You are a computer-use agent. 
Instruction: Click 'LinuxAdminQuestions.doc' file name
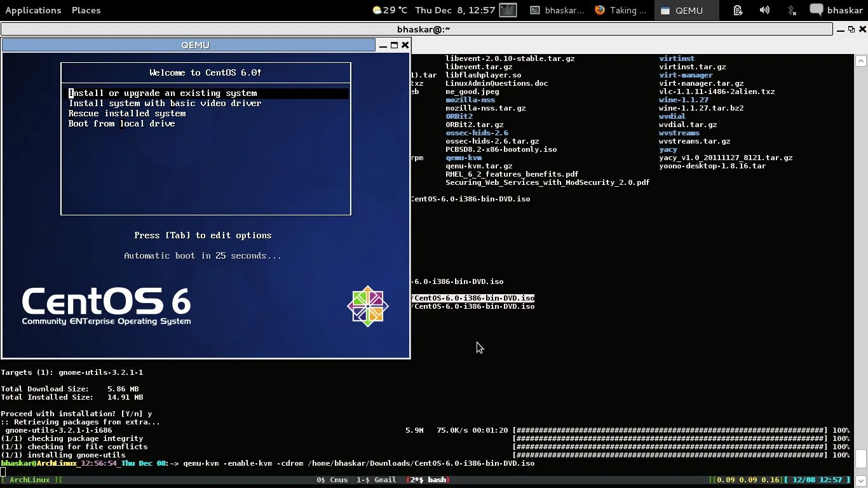[496, 83]
